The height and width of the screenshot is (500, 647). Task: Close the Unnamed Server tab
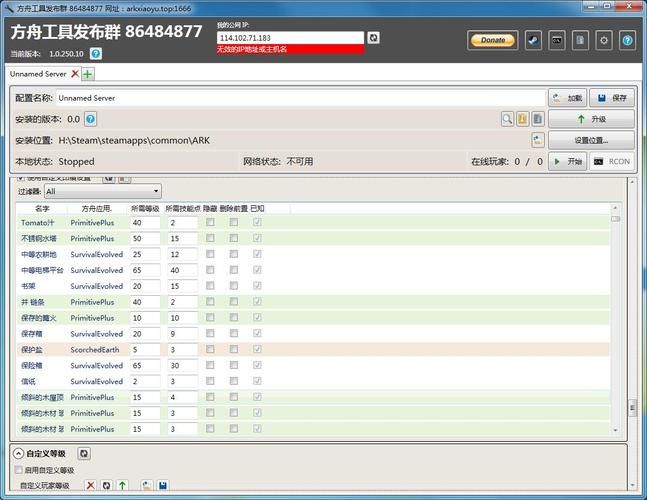coord(75,74)
